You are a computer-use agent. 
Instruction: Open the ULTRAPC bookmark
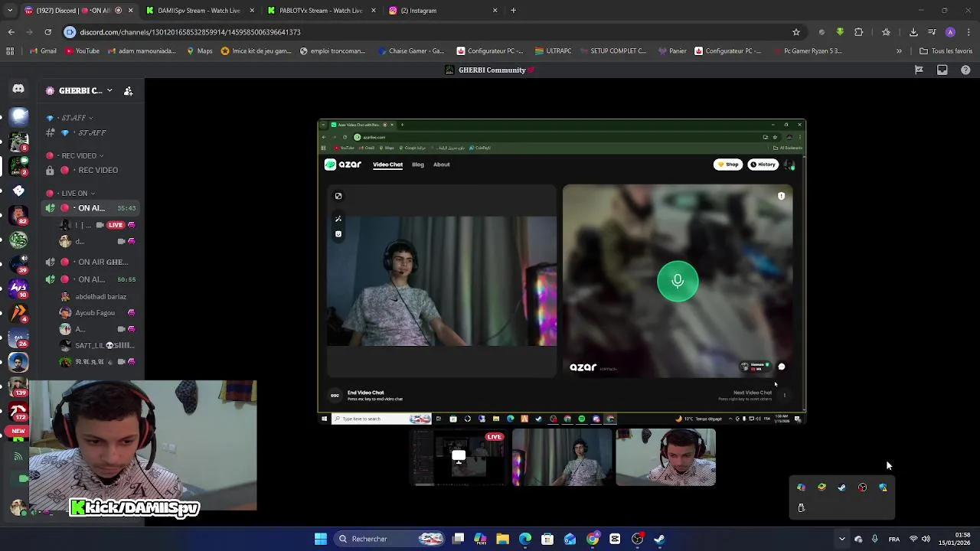(x=553, y=51)
